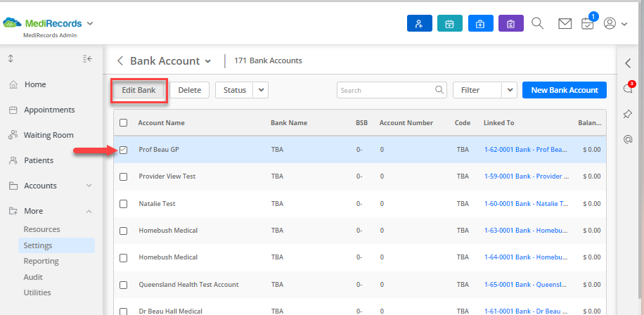Click the 171 Bank Accounts count text
Screen dimensions: 644x315
pos(268,60)
